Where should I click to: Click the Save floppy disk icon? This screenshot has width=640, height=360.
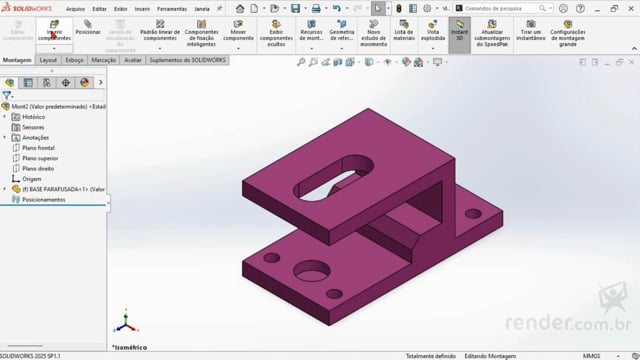pos(296,8)
